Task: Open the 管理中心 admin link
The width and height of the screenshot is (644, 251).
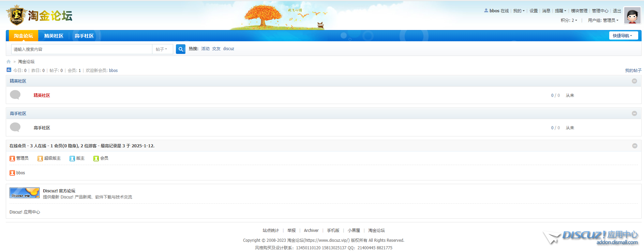Action: tap(600, 11)
